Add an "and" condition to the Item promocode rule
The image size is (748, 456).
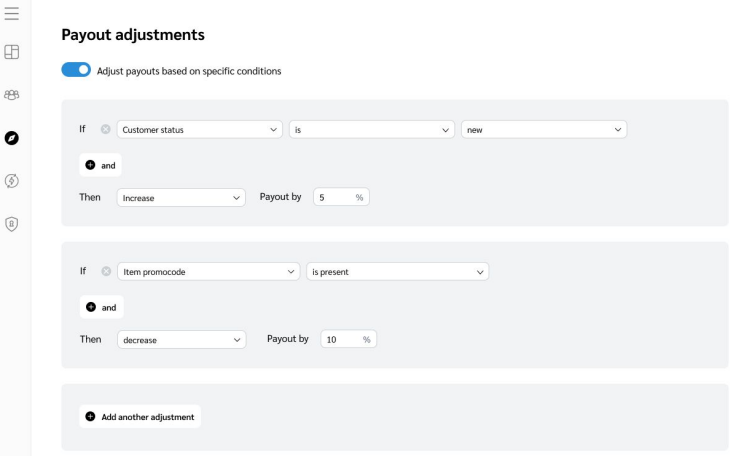tap(100, 307)
